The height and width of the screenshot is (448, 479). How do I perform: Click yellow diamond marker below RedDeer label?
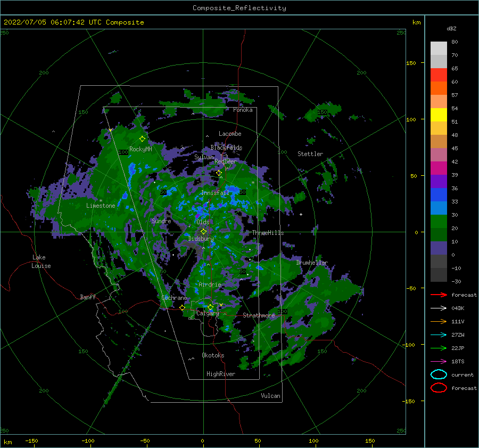pos(219,173)
